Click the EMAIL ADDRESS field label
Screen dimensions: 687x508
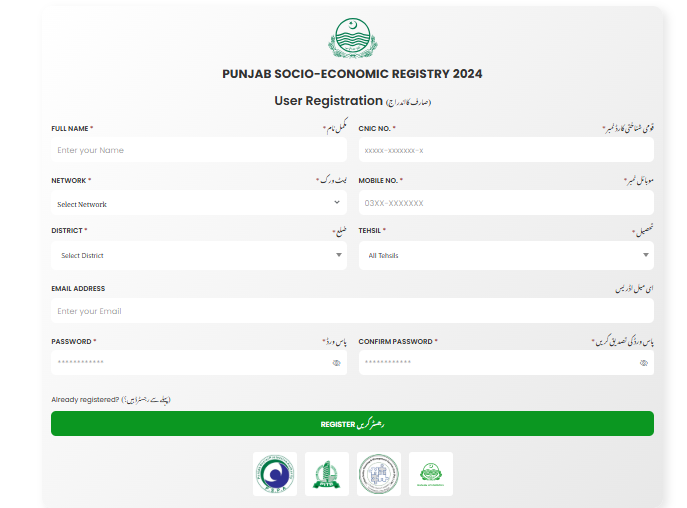click(x=78, y=288)
